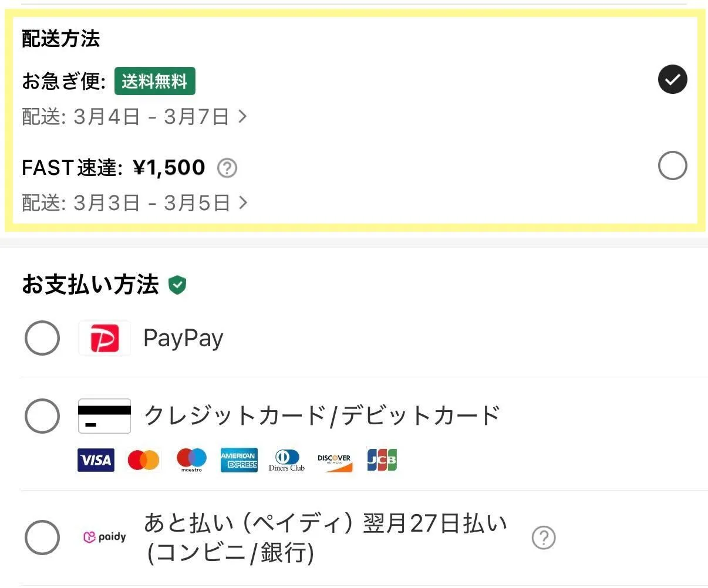Viewport: 708px width, 588px height.
Task: Expand FAST速達 delivery dates 3月3日 - 3月5日
Action: [134, 203]
